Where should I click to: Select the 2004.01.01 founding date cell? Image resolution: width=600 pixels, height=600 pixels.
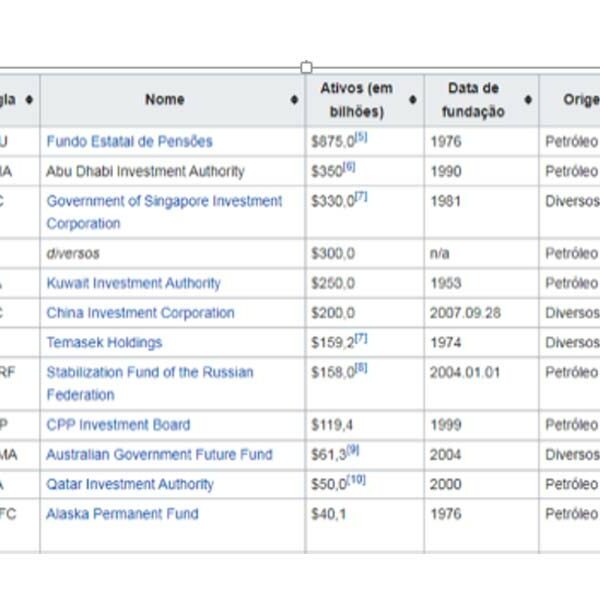(x=481, y=383)
